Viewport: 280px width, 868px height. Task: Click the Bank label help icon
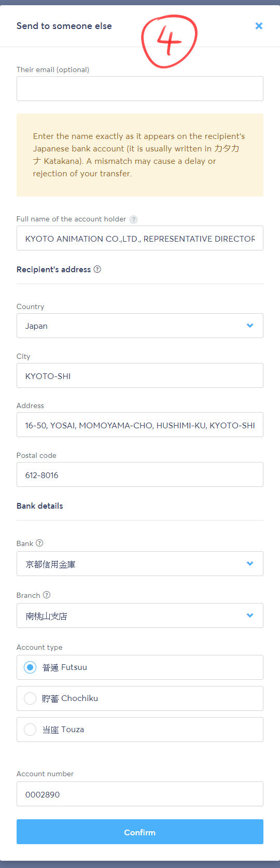(39, 543)
